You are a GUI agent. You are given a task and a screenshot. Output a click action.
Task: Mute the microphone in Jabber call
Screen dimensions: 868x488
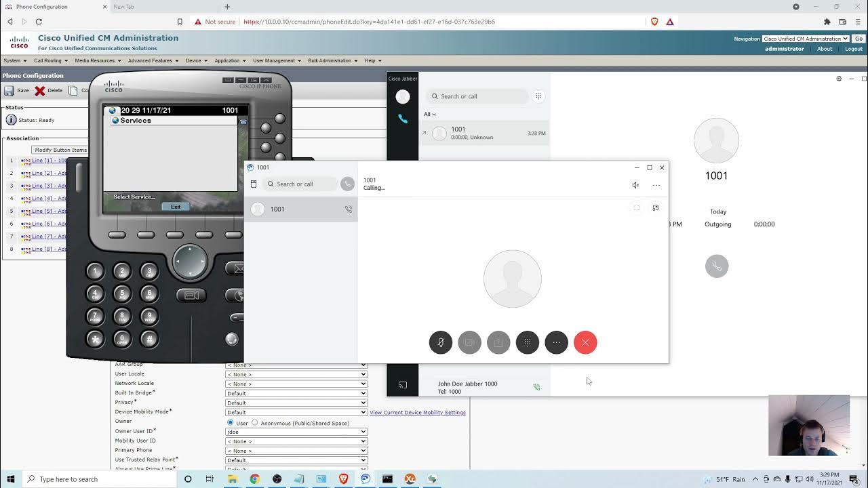(x=441, y=342)
